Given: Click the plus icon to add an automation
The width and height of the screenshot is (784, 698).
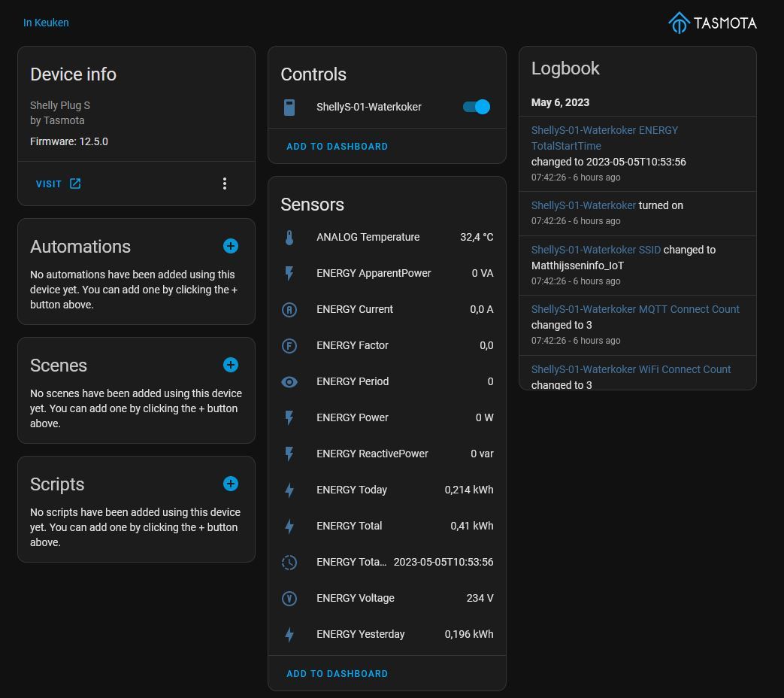Looking at the screenshot, I should (231, 246).
